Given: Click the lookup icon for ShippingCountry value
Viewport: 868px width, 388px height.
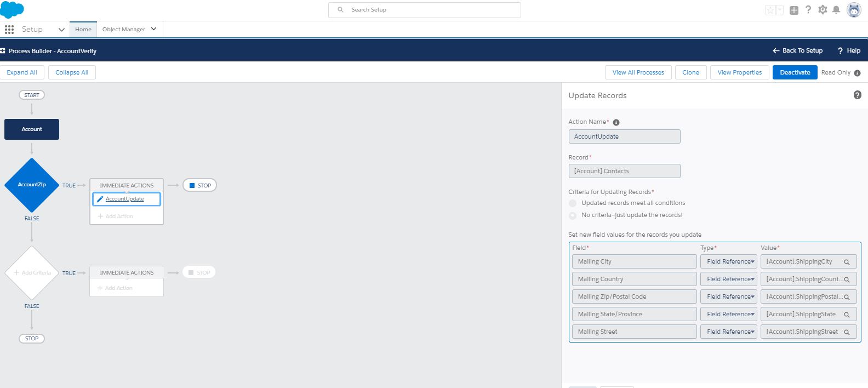Looking at the screenshot, I should click(x=847, y=279).
